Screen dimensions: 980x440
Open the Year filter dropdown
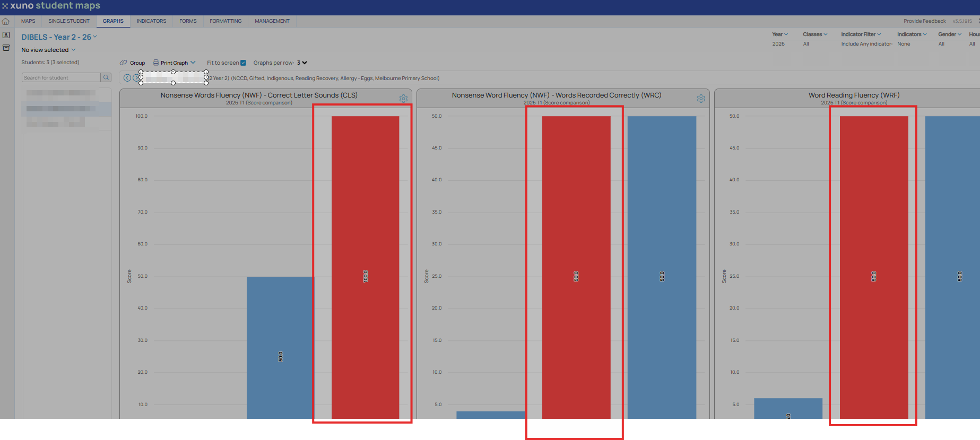(x=780, y=34)
